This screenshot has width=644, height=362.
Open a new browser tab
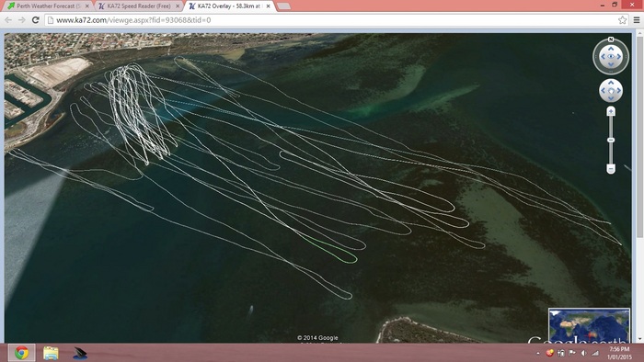click(x=283, y=6)
